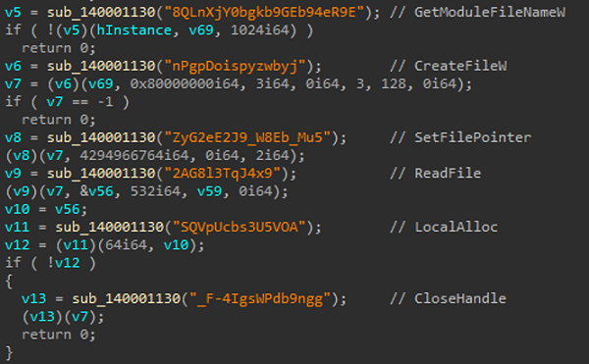This screenshot has width=589, height=364.
Task: Select the string "ZyG2eE2J9_W8Eb_Mu5"
Action: tap(247, 137)
